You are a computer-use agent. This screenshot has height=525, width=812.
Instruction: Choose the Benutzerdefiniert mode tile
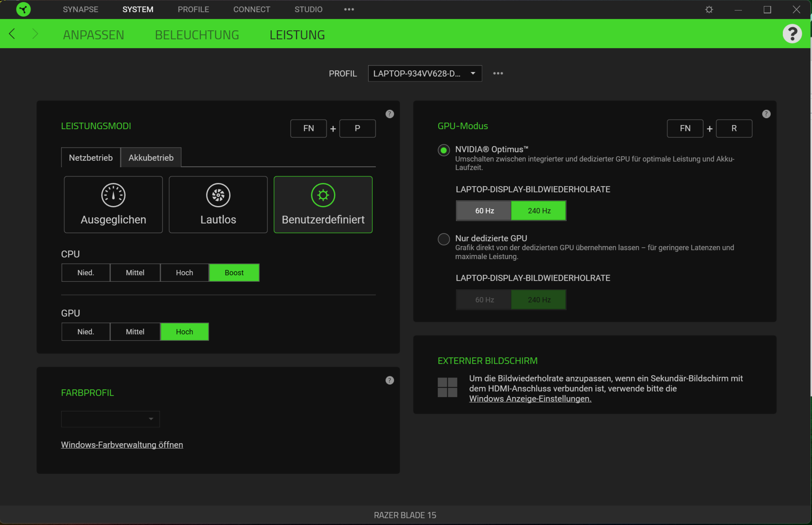point(323,204)
